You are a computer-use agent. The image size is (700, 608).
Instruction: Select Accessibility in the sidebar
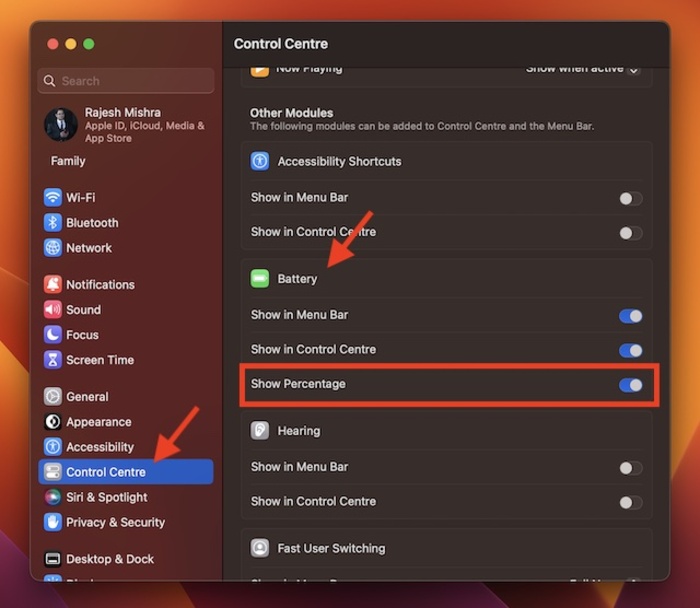(126, 446)
